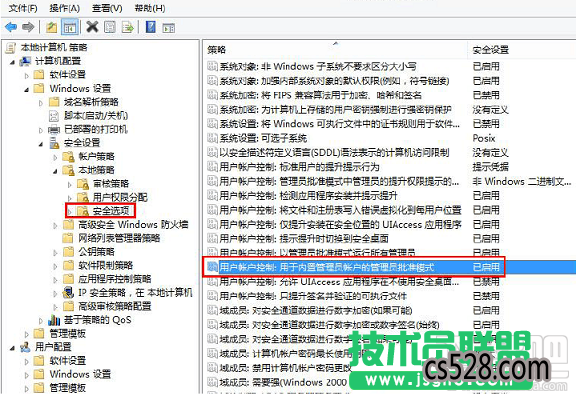Toggle the Show/Hide console tree icon
The height and width of the screenshot is (396, 576).
70,27
